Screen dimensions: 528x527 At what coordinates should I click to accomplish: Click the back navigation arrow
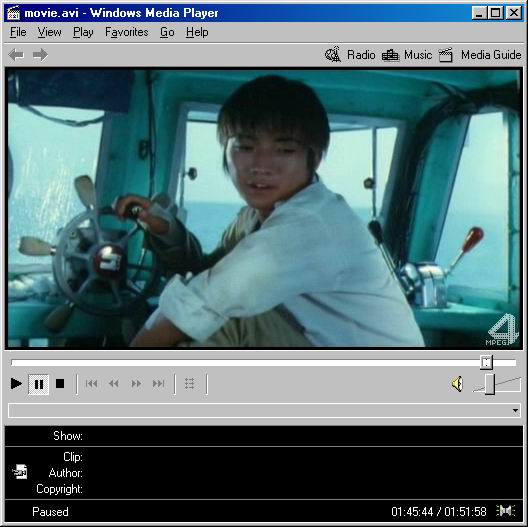coord(16,55)
